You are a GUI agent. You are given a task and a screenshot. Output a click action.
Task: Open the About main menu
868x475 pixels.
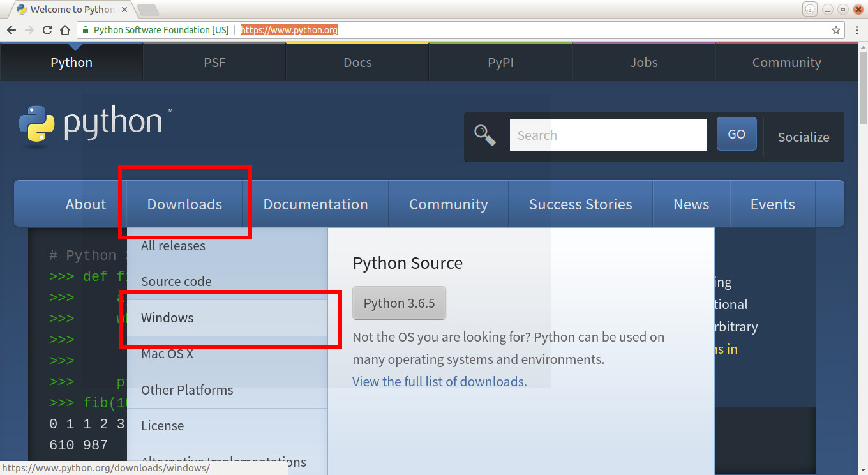point(86,204)
